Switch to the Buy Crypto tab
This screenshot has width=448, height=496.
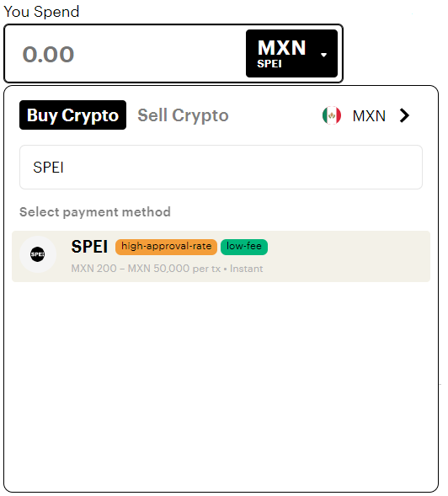pyautogui.click(x=72, y=115)
